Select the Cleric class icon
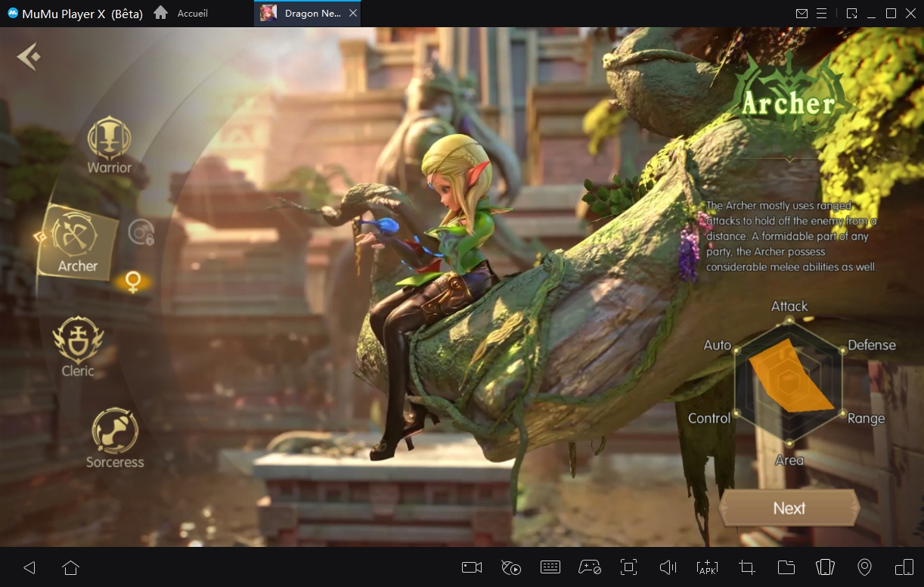 click(x=78, y=338)
